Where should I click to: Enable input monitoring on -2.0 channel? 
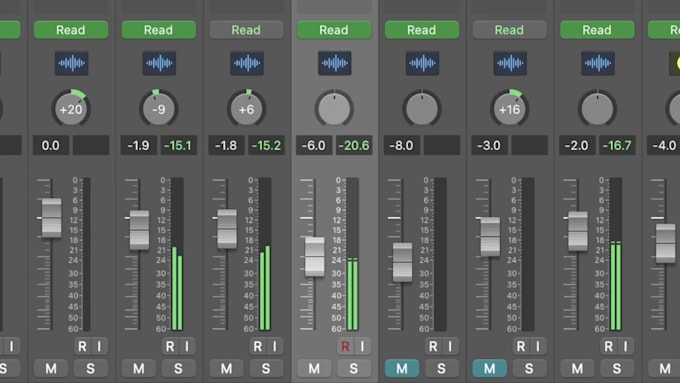point(625,346)
